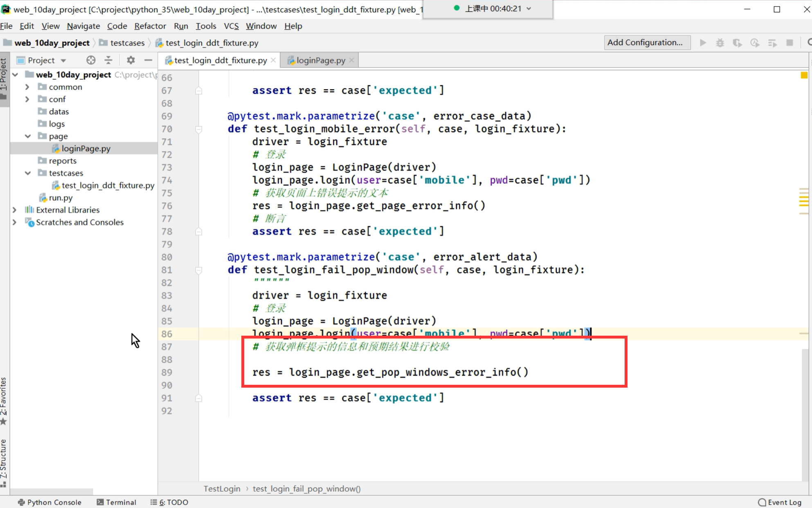Screen dimensions: 812x508
Task: Toggle code folding marker at line 70
Action: (199, 129)
